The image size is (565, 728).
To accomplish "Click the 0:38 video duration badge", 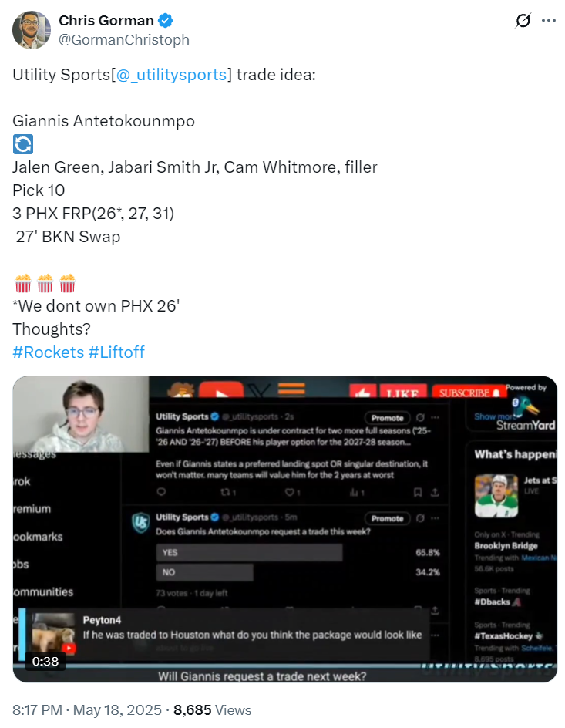I will click(45, 661).
